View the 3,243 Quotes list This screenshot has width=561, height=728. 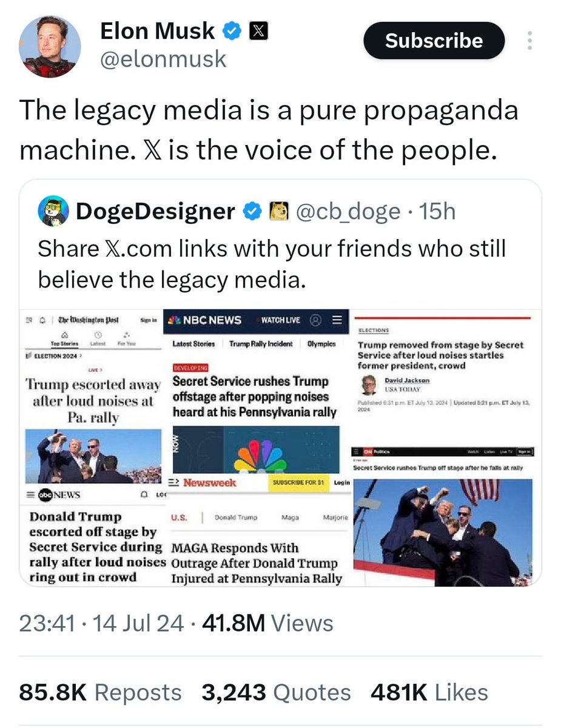(x=276, y=692)
